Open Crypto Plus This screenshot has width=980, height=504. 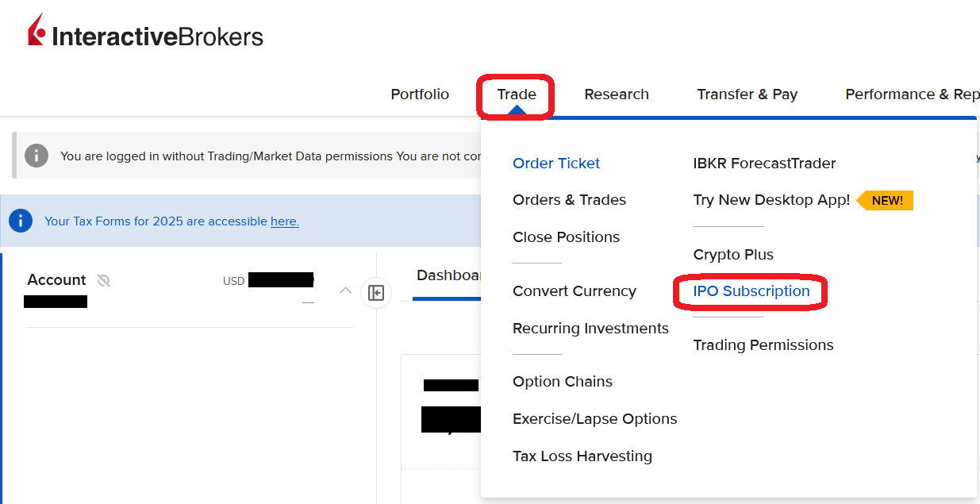[x=732, y=255]
